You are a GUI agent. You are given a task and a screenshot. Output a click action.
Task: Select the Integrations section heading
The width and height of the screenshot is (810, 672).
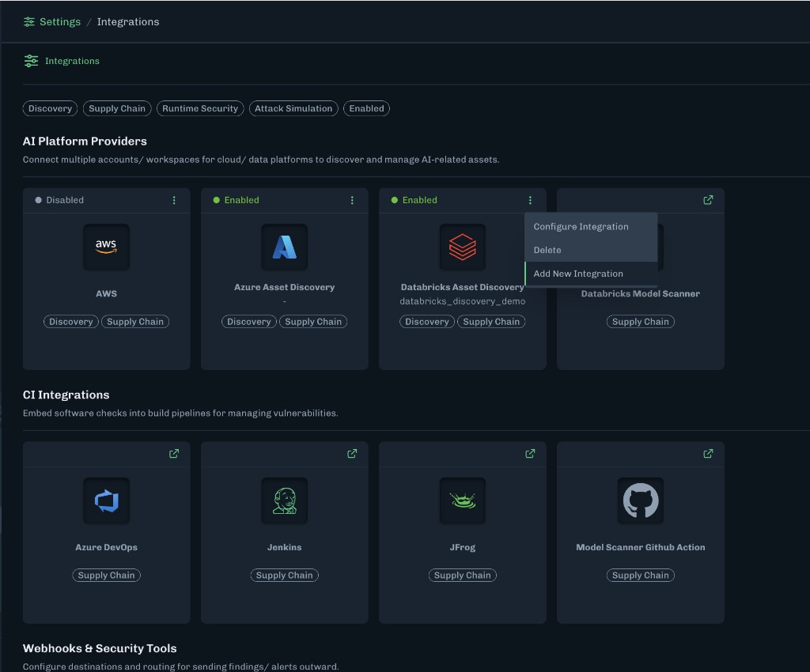coord(72,61)
